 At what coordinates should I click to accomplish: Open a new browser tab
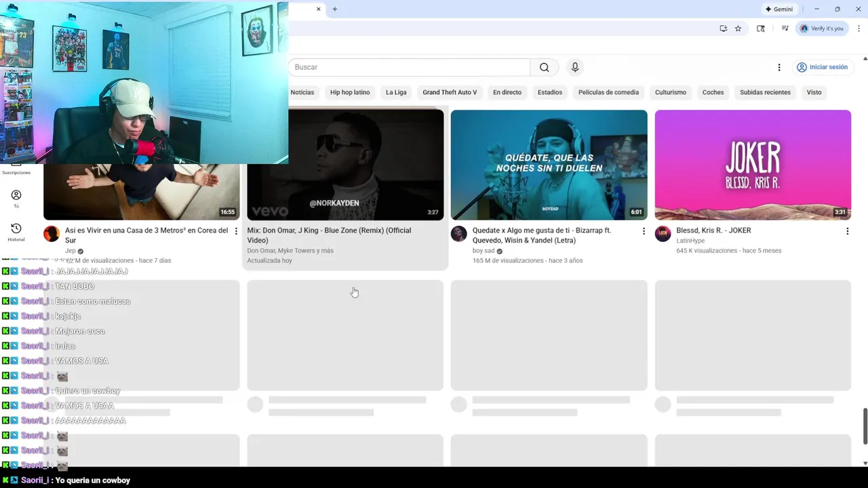[x=334, y=9]
